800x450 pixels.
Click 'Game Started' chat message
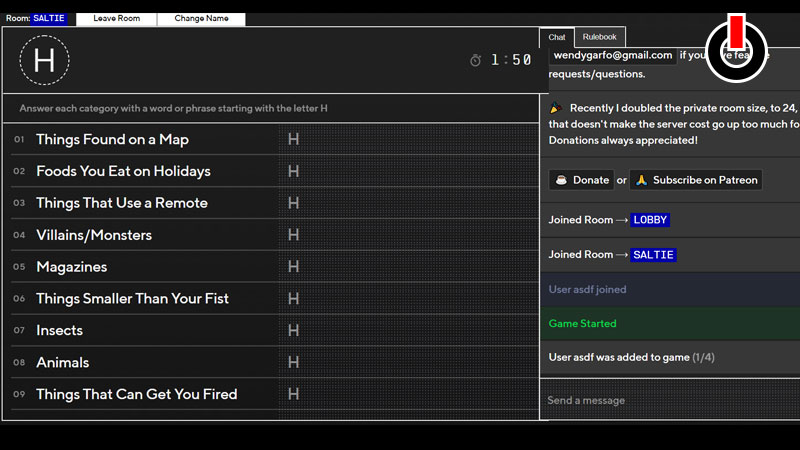pos(582,323)
